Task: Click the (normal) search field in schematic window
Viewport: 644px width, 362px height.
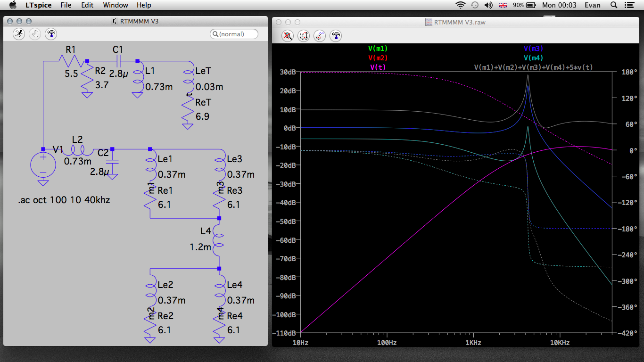Action: pos(234,34)
